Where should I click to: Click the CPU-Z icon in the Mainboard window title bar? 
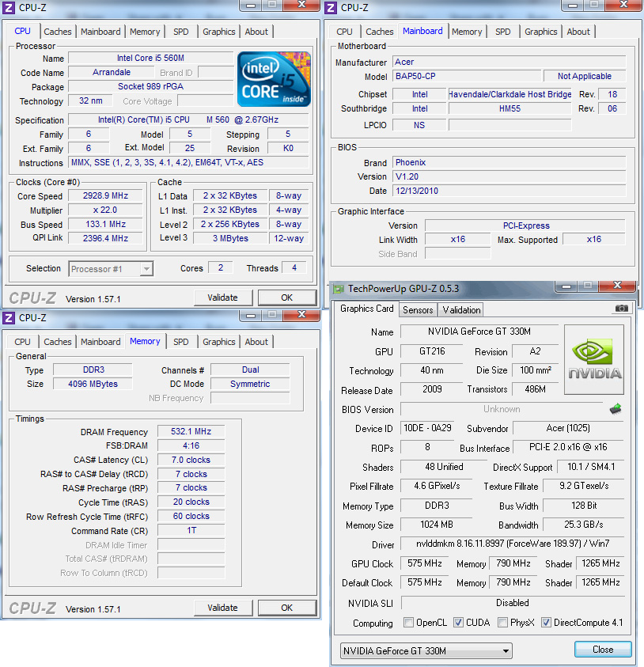[331, 7]
